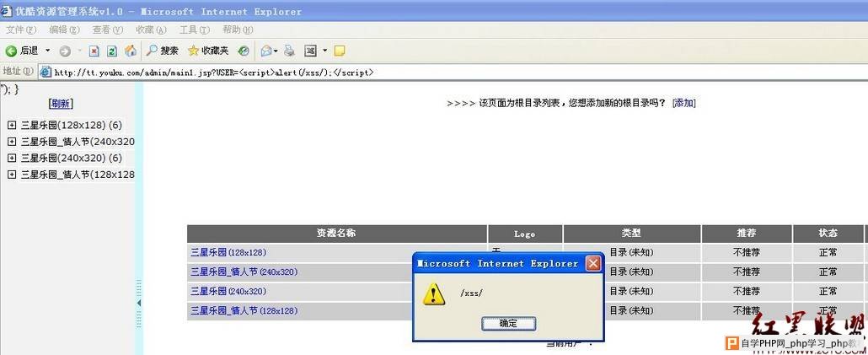Click the Print toolbar icon
The image size is (868, 355).
[290, 51]
